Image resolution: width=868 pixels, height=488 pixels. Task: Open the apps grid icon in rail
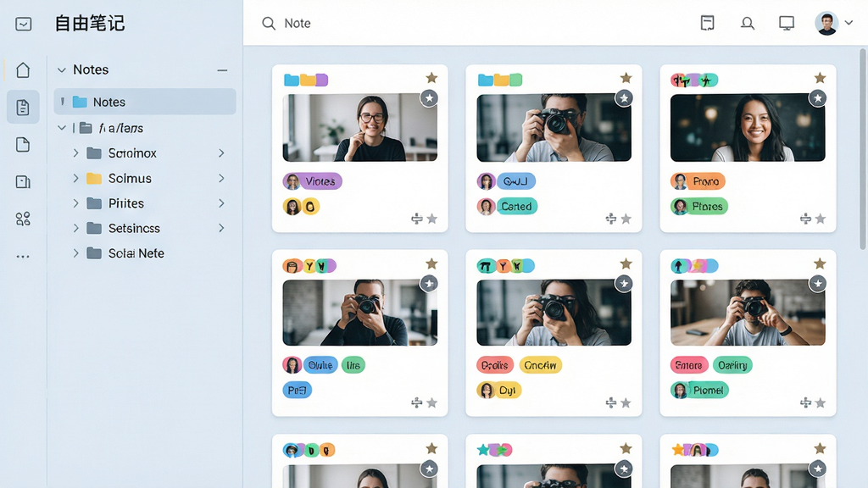point(23,219)
